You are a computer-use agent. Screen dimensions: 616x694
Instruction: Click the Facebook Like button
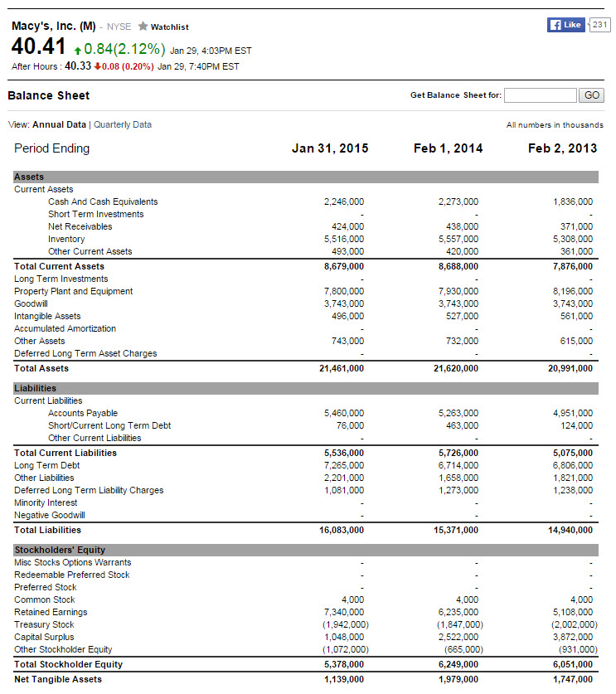pos(566,25)
